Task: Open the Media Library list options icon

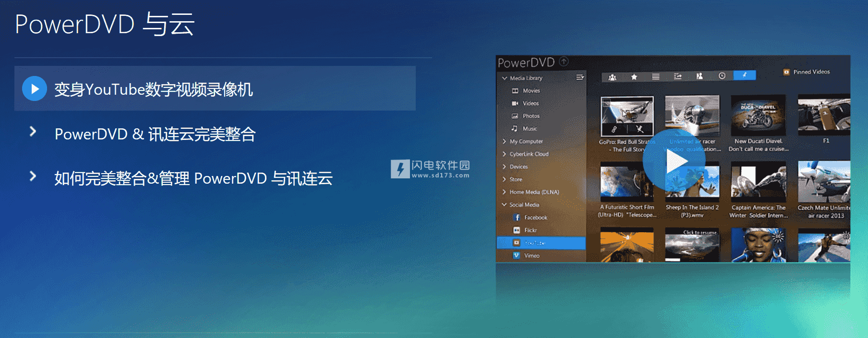Action: tap(580, 77)
